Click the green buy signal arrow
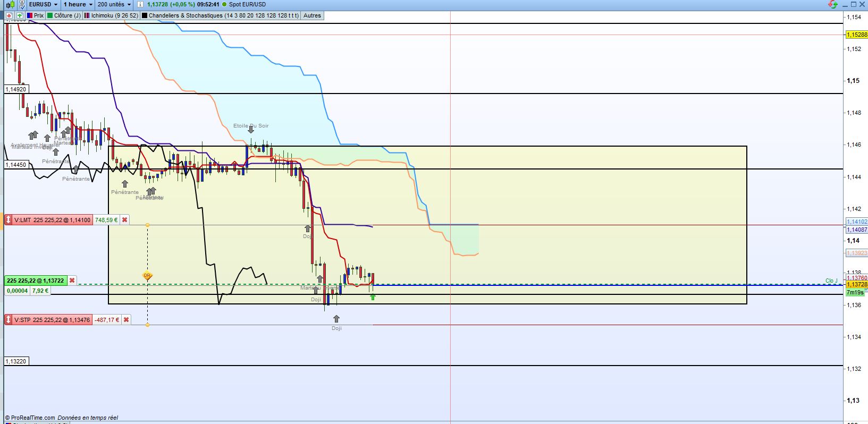The width and height of the screenshot is (868, 424). pos(373,297)
